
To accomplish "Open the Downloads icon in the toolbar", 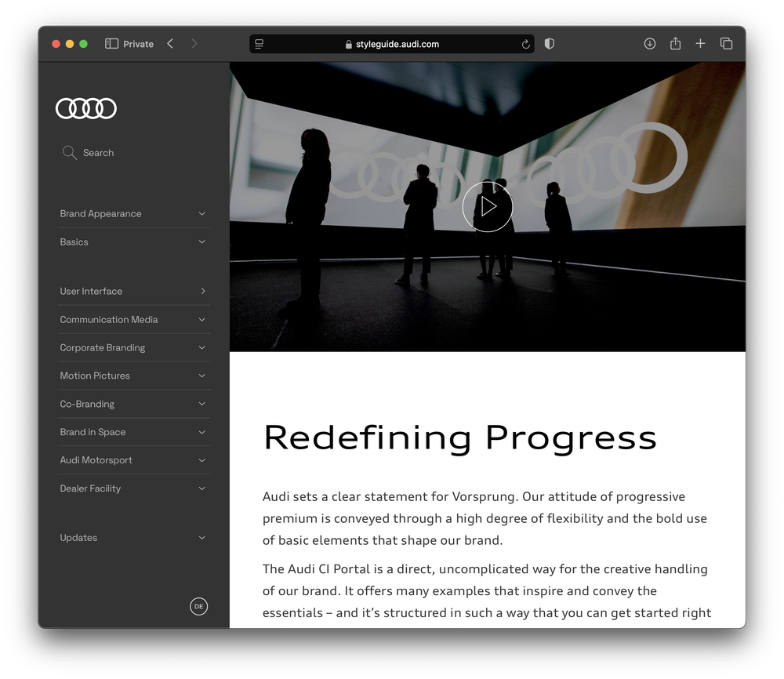I will pyautogui.click(x=650, y=44).
